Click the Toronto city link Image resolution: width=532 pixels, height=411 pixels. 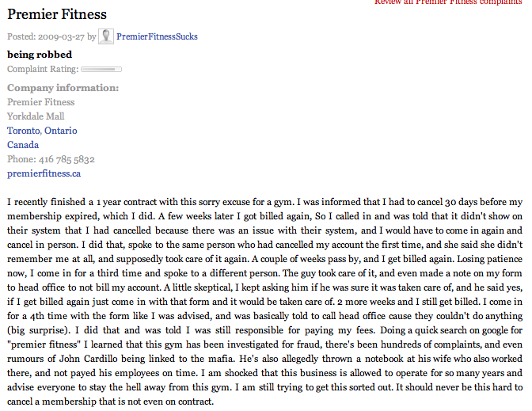pos(24,131)
